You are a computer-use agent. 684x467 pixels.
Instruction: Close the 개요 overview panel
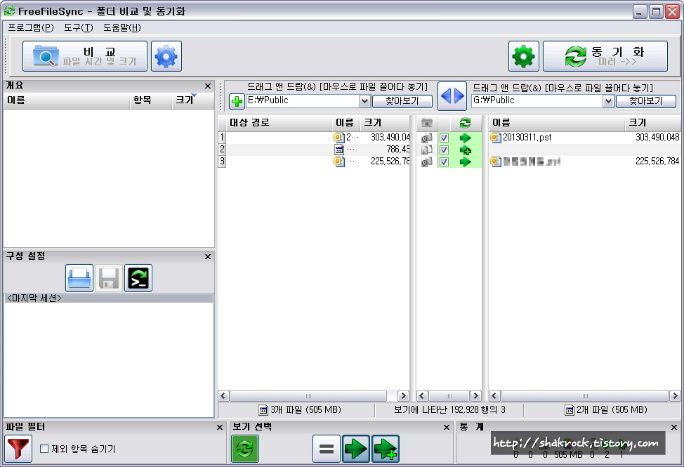click(208, 86)
